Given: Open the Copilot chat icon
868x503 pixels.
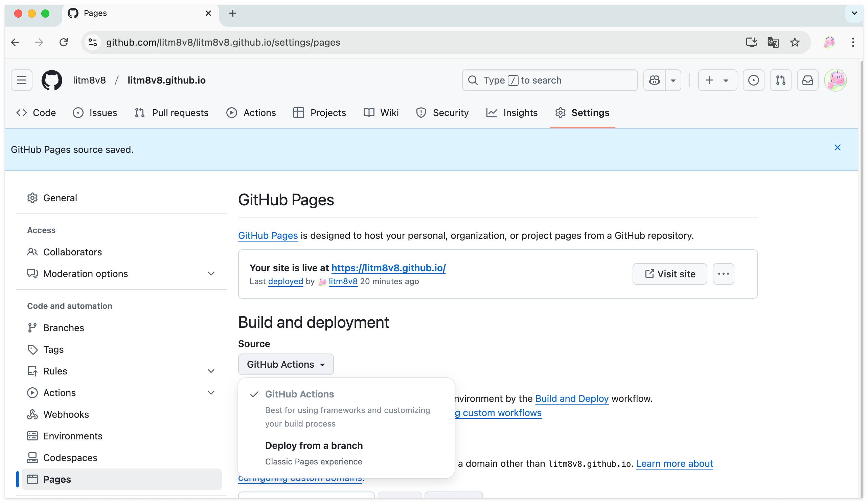Looking at the screenshot, I should pos(655,80).
